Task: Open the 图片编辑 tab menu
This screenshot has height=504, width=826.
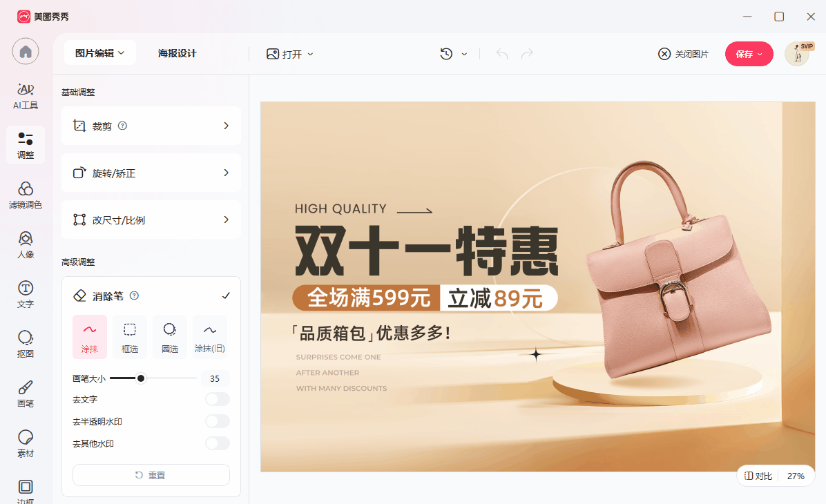Action: point(100,53)
